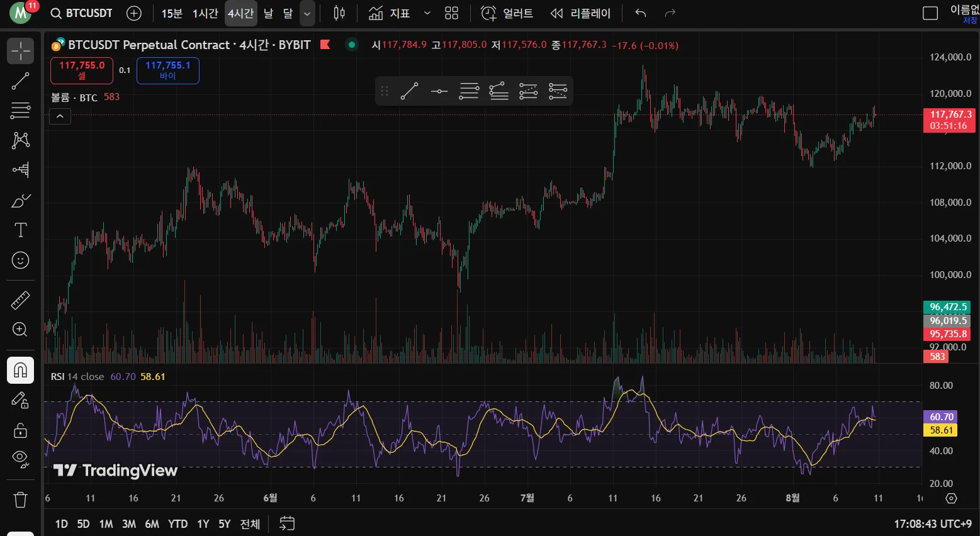Click the zoom in tool
The width and height of the screenshot is (980, 536).
click(20, 330)
